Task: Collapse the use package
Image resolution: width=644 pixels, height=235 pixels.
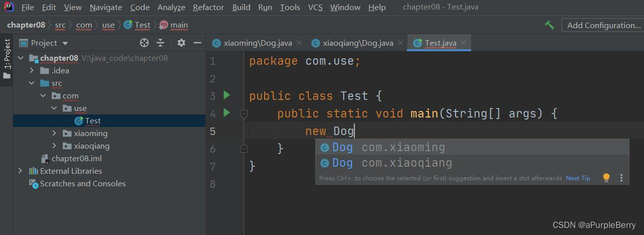Action: coord(54,108)
